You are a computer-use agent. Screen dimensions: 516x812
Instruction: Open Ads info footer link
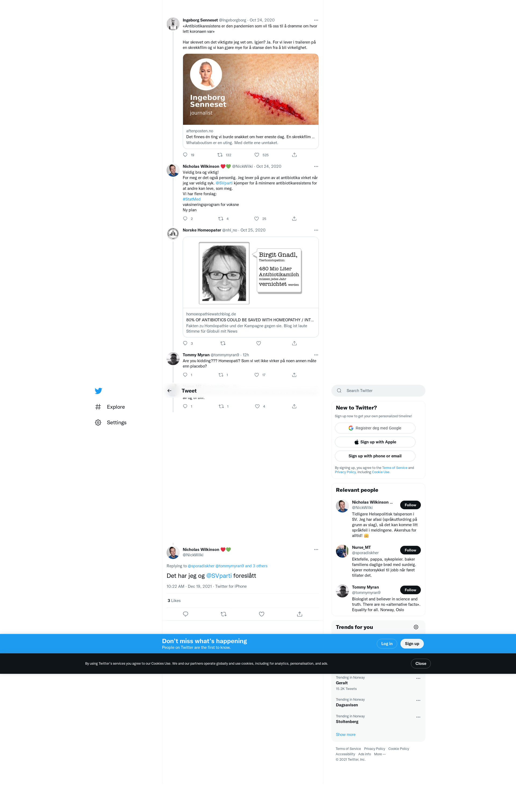(364, 754)
